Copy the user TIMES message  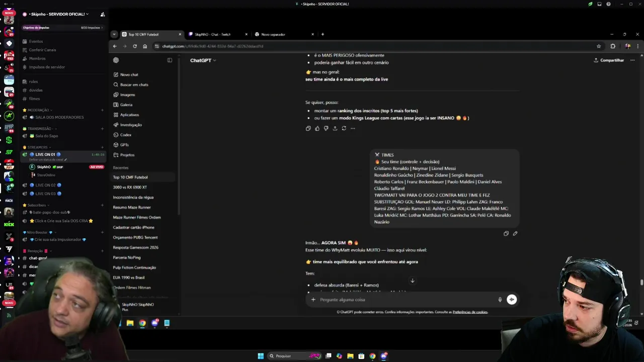point(506,233)
